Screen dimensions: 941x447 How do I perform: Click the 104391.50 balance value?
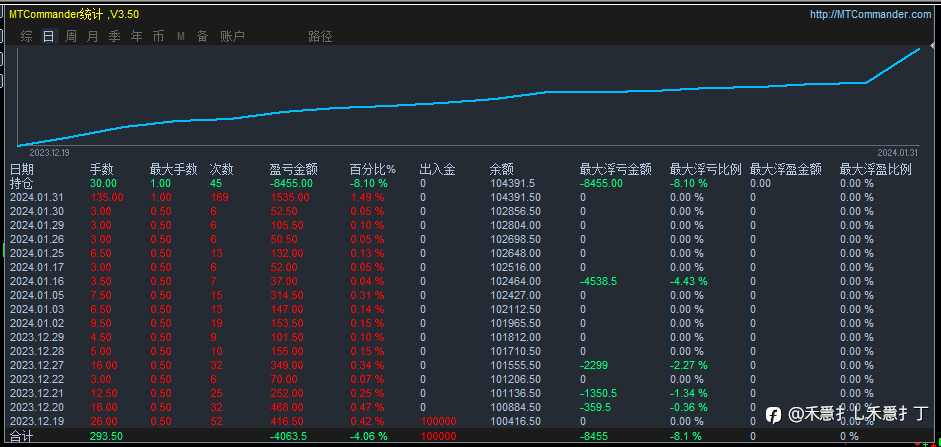516,197
